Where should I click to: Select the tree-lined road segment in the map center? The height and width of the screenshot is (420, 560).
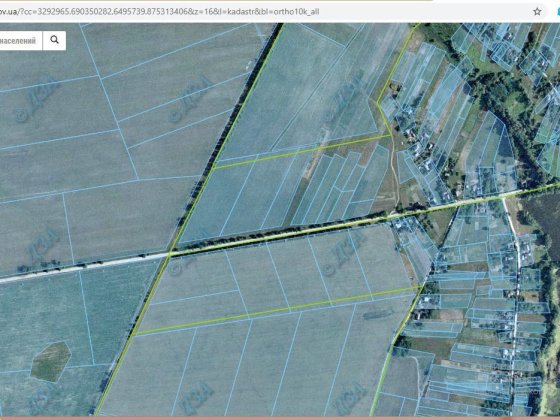280,234
